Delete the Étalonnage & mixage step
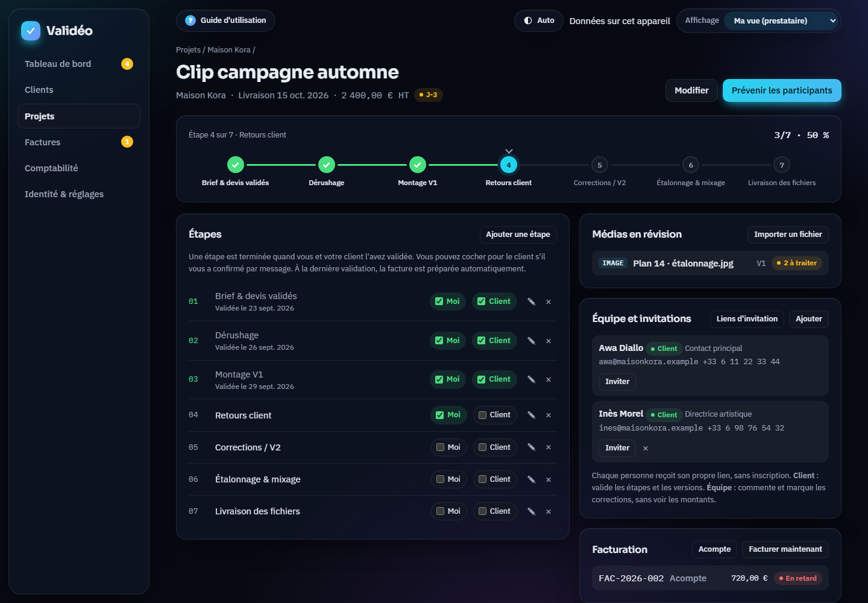Image resolution: width=868 pixels, height=603 pixels. (549, 479)
